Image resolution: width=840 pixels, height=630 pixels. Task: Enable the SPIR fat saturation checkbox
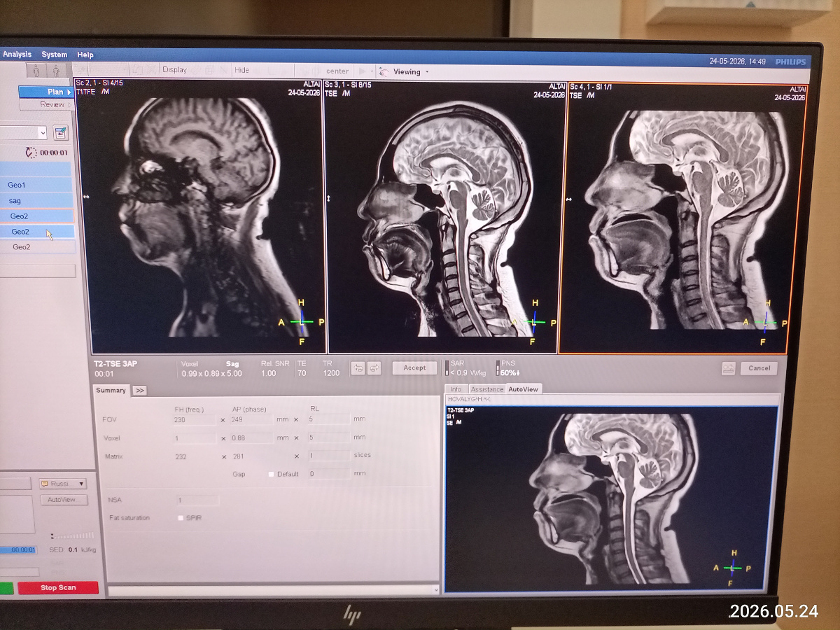coord(181,518)
